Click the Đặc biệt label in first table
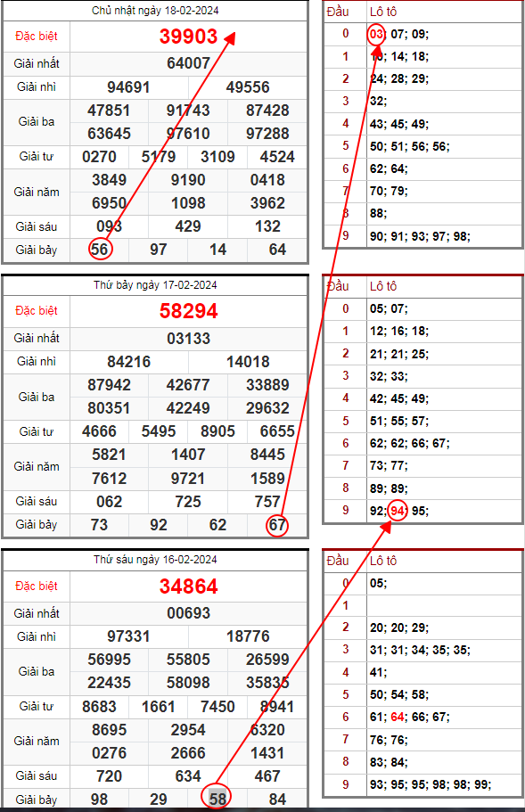 click(37, 37)
